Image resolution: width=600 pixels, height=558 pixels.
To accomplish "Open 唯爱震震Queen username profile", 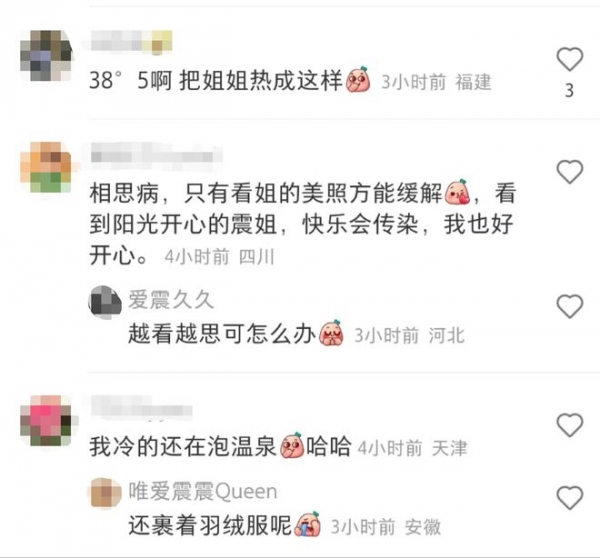I will (x=203, y=491).
